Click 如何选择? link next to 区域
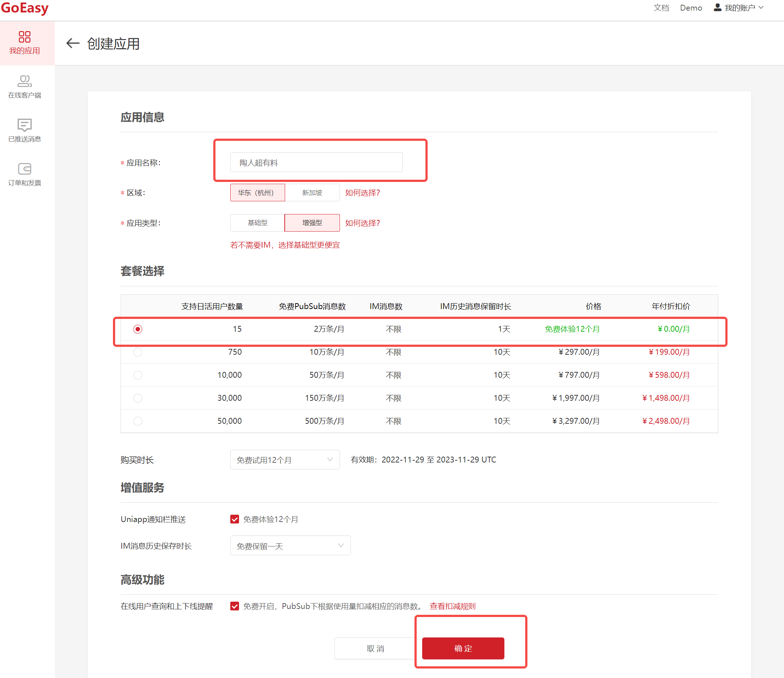The width and height of the screenshot is (784, 678). click(362, 193)
